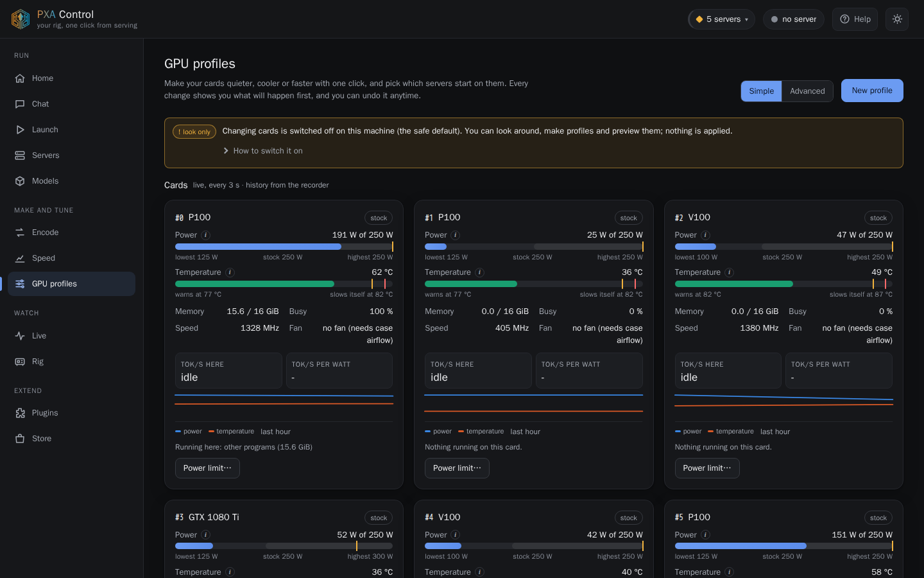Click the question-mark icon in Help
Screen dimensions: 924x578
(845, 19)
